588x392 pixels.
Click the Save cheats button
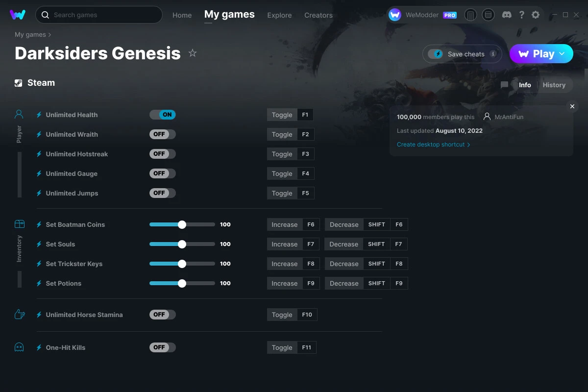tap(461, 54)
